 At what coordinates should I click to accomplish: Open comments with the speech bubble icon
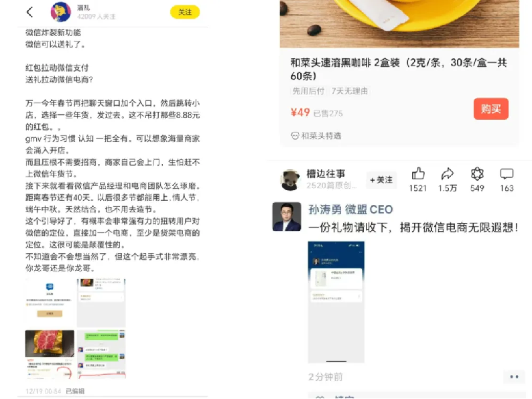pyautogui.click(x=507, y=174)
